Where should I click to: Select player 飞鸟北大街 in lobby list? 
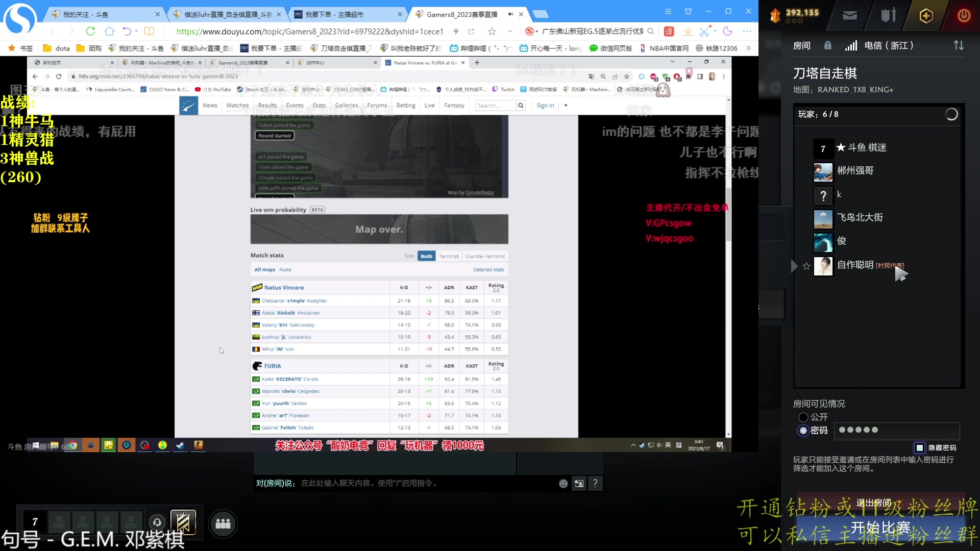pyautogui.click(x=876, y=218)
